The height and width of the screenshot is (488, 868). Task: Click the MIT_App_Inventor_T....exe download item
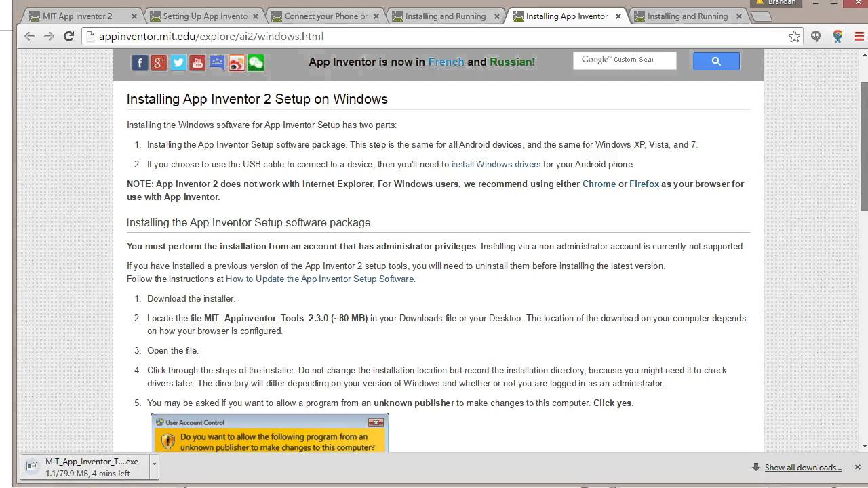pyautogui.click(x=85, y=467)
